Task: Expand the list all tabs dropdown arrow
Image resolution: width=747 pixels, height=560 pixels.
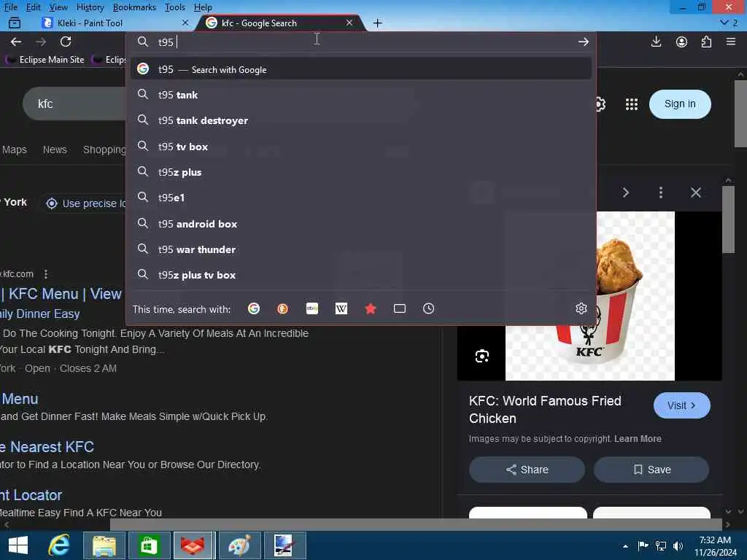Action: pos(724,23)
